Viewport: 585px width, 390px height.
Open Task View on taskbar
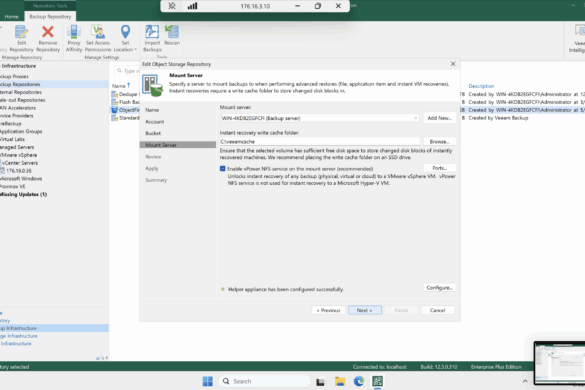point(320,381)
